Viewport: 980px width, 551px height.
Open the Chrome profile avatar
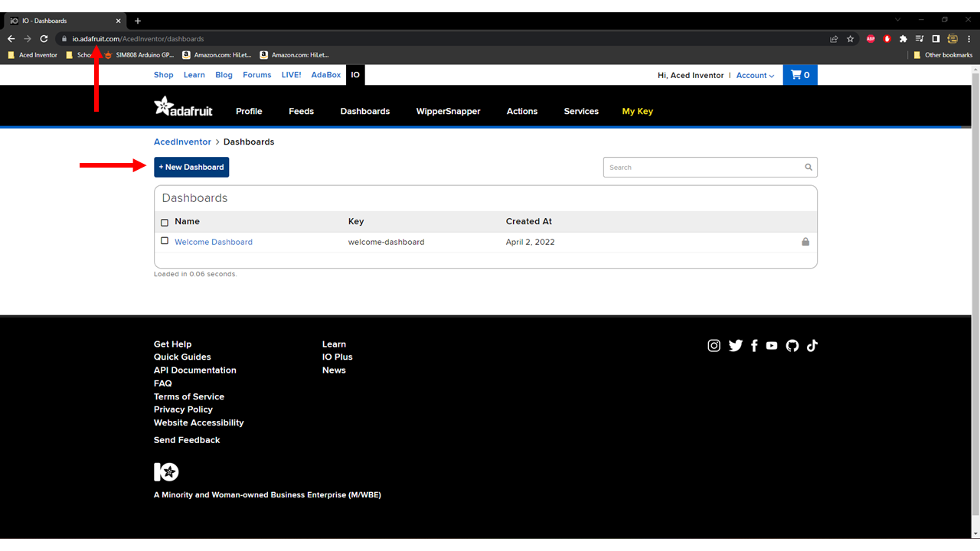tap(952, 39)
